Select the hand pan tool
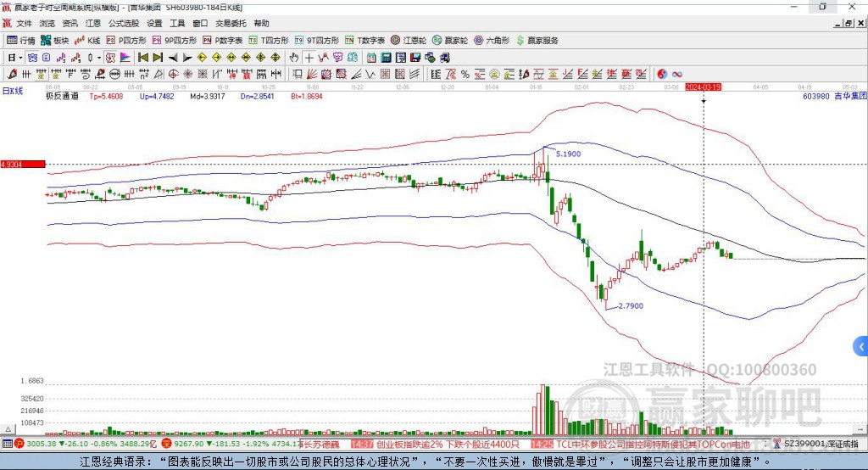This screenshot has width=868, height=470. tap(294, 58)
